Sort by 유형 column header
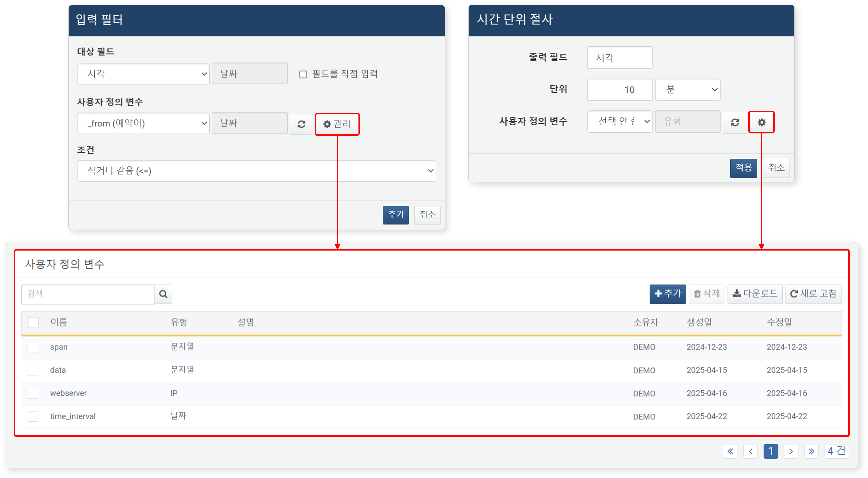Image resolution: width=868 pixels, height=478 pixels. [x=179, y=322]
